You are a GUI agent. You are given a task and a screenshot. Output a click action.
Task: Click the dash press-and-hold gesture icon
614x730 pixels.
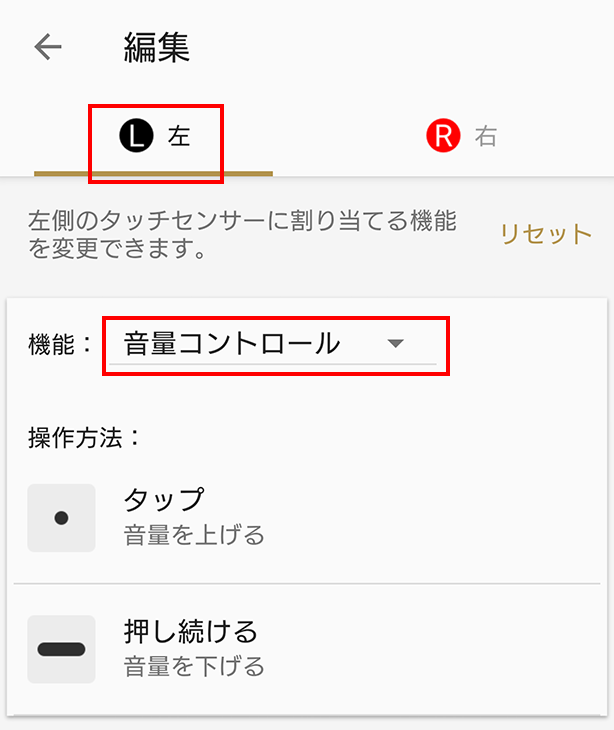61,649
